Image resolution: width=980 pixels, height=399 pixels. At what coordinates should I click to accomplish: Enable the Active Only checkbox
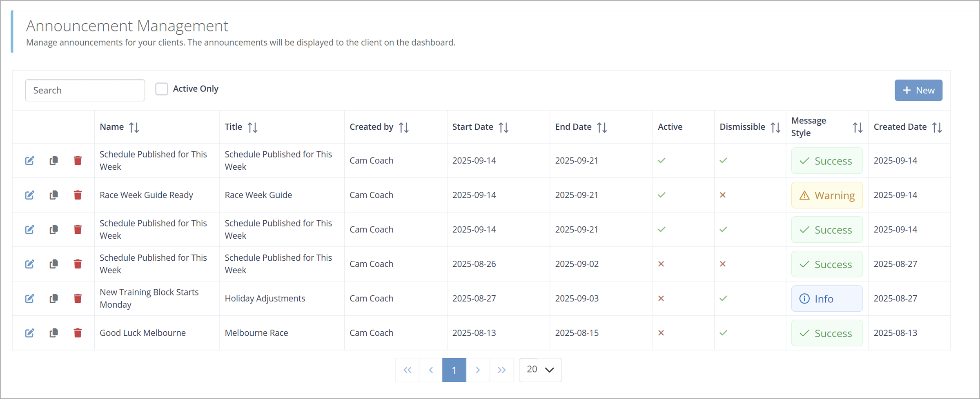(x=162, y=89)
